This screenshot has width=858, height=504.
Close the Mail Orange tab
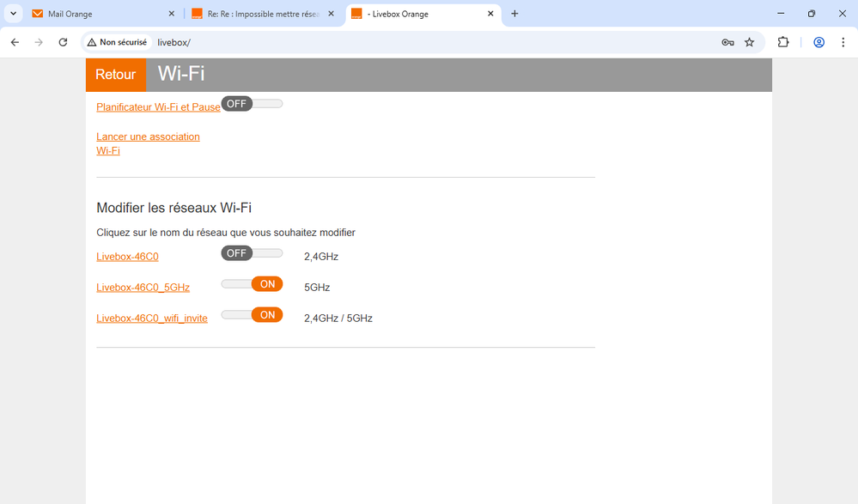[171, 14]
